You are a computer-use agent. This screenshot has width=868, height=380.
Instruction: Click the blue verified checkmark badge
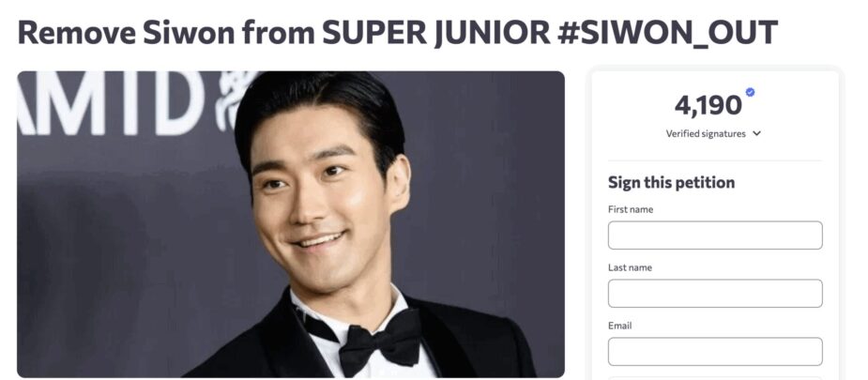pos(750,92)
